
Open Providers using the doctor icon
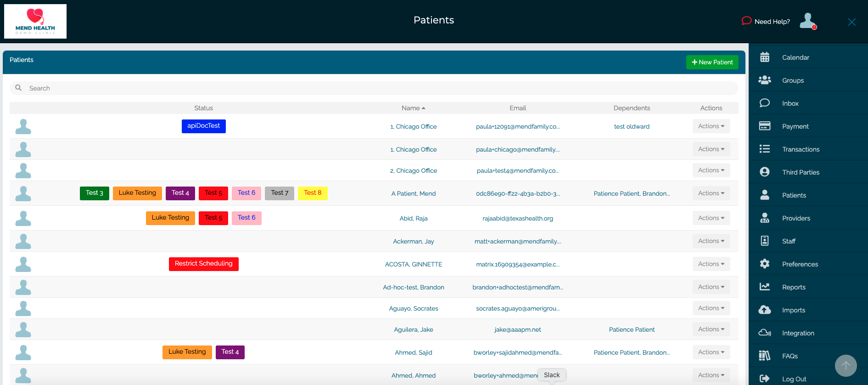pos(765,218)
